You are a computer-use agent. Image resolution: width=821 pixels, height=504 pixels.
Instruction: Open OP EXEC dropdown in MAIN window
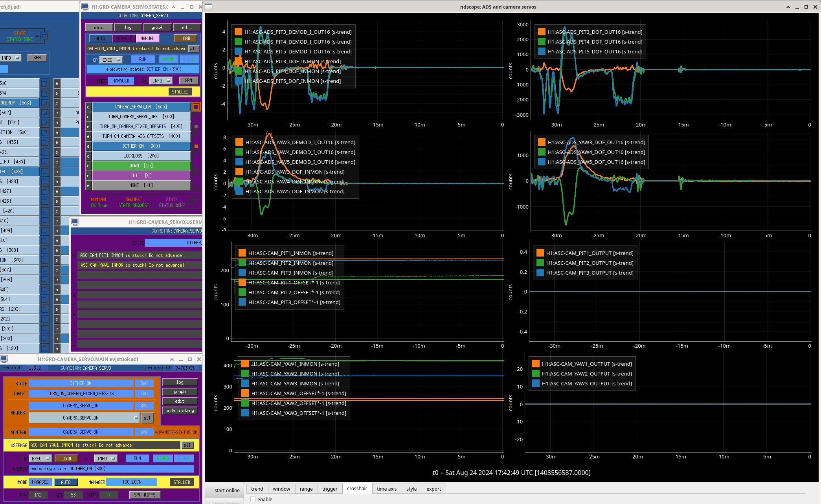coord(41,458)
